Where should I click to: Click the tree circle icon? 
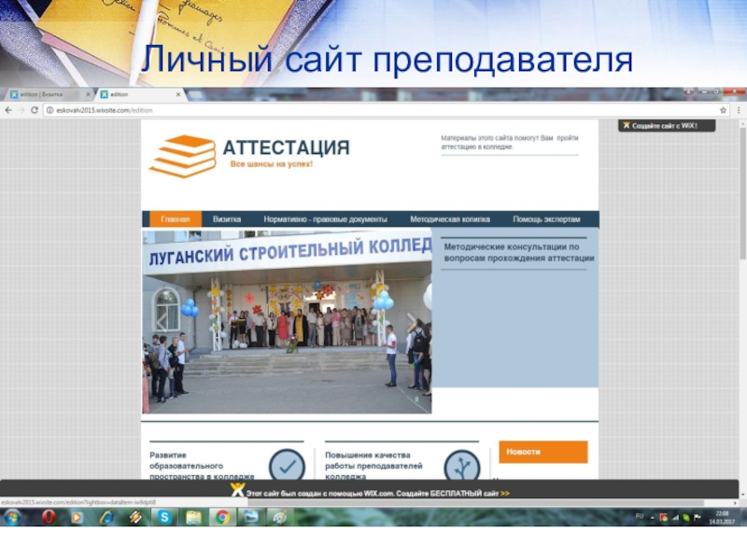pos(461,466)
